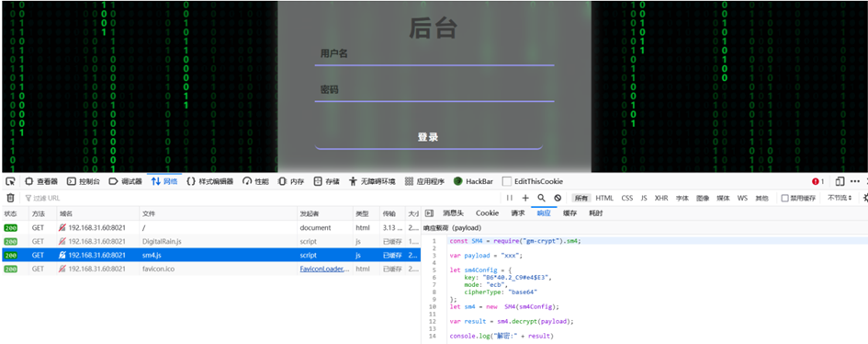The width and height of the screenshot is (868, 344).
Task: Select the favicon.ico request row
Action: 211,269
